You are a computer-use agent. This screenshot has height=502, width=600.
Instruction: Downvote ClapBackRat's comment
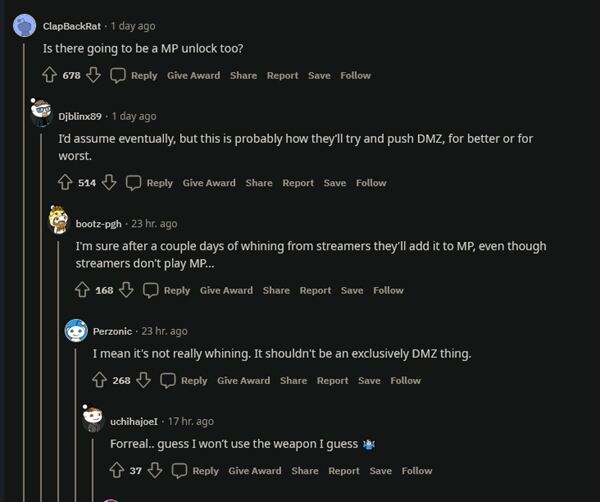coord(93,75)
